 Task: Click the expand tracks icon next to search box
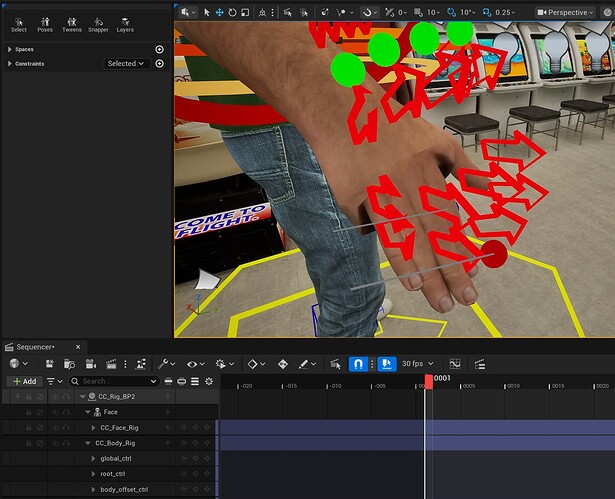(182, 381)
